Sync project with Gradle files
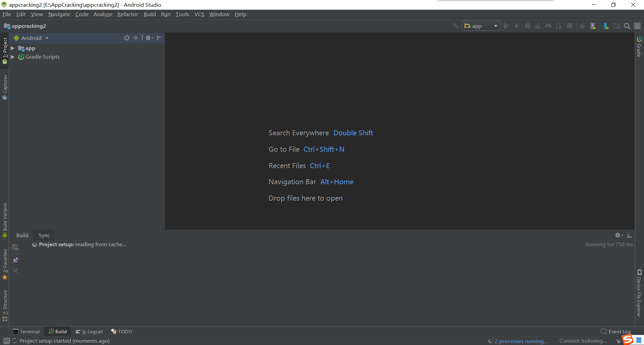 [583, 26]
